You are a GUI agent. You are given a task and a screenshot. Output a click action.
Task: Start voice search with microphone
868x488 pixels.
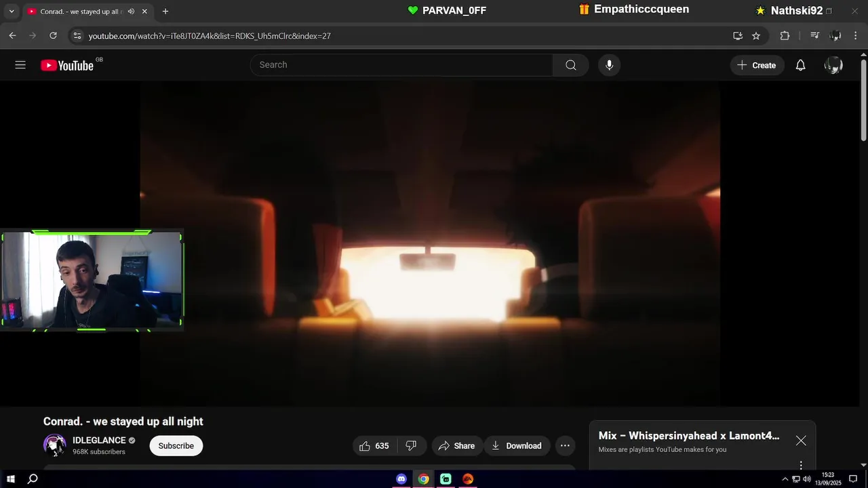point(609,65)
